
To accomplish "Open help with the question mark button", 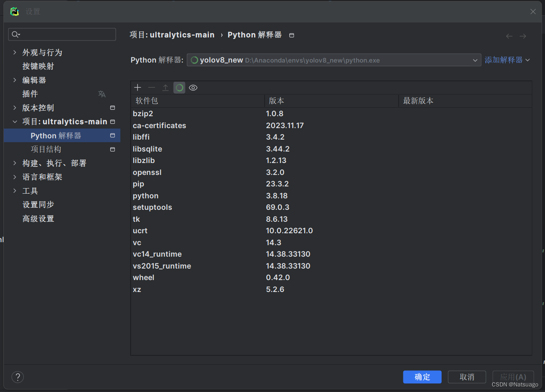I will (17, 377).
